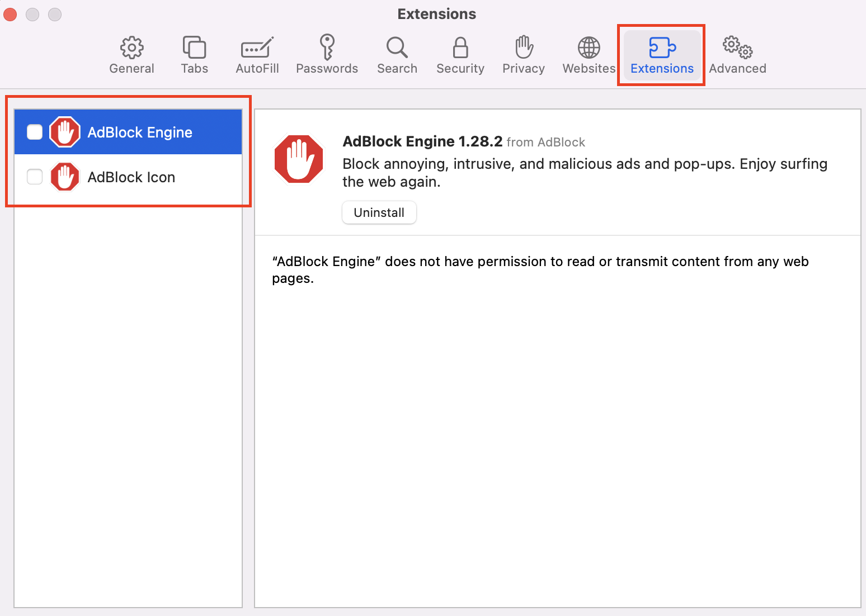The image size is (866, 616).
Task: Uninstall the AdBlock Engine extension
Action: 379,212
